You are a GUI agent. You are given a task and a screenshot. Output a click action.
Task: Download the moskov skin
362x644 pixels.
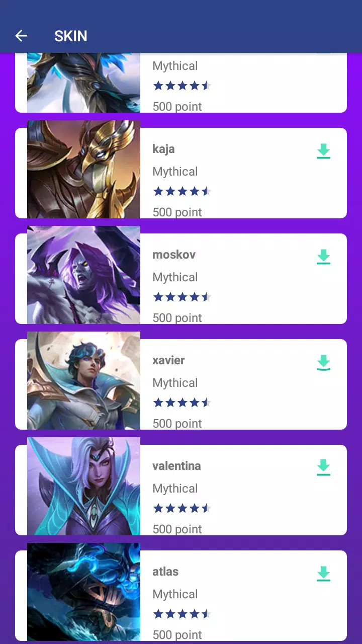point(323,257)
